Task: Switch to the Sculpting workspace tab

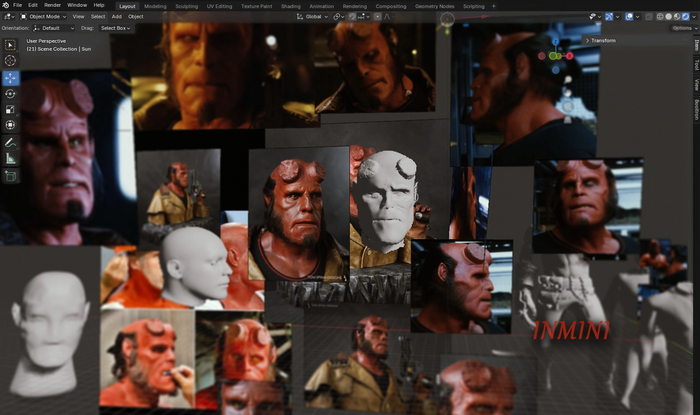Action: tap(185, 5)
